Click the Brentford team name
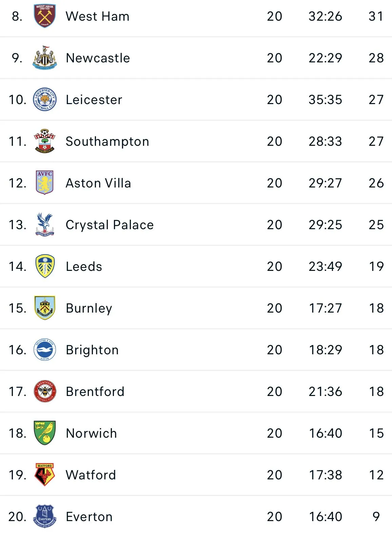Image resolution: width=392 pixels, height=536 pixels. [95, 392]
